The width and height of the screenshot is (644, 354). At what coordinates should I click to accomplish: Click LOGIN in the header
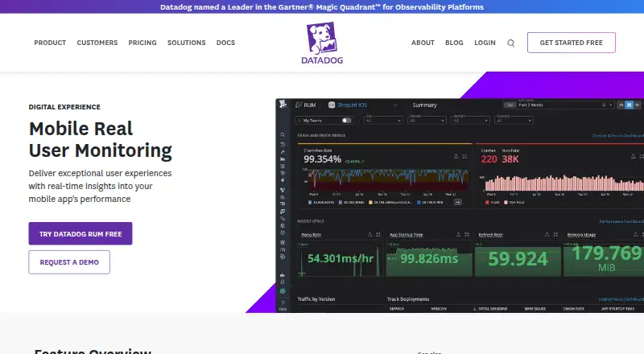(485, 43)
